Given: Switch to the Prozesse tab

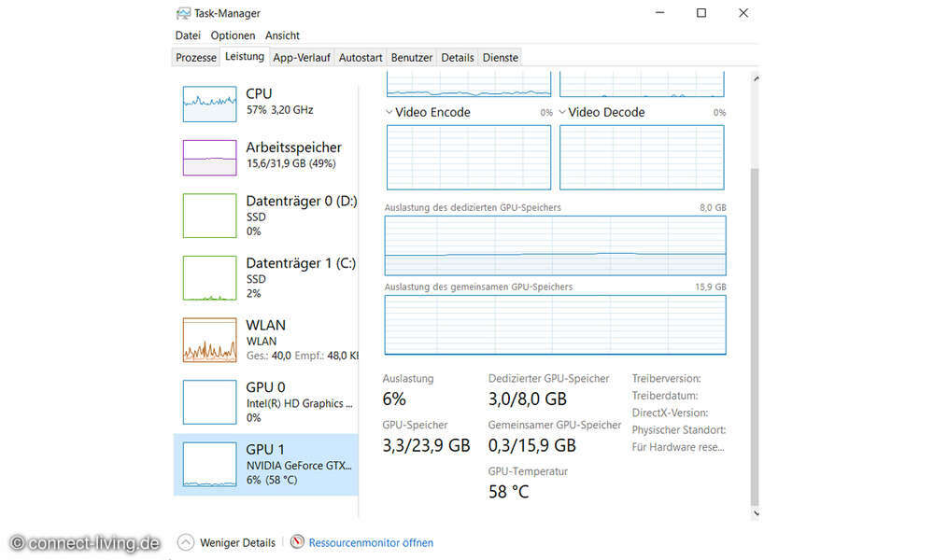Looking at the screenshot, I should point(196,58).
